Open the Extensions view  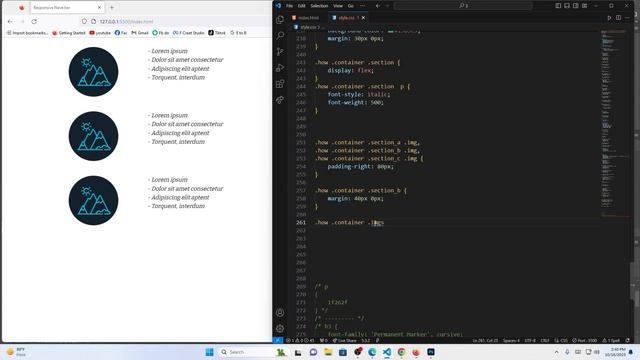point(280,84)
